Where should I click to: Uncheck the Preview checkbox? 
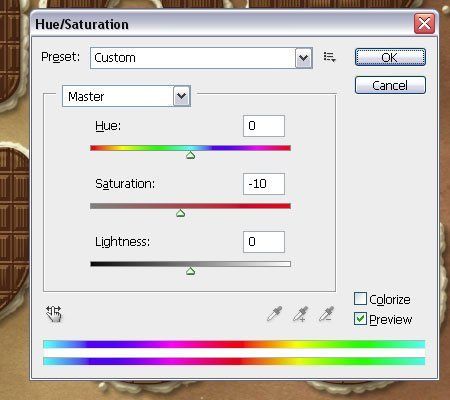[x=360, y=319]
